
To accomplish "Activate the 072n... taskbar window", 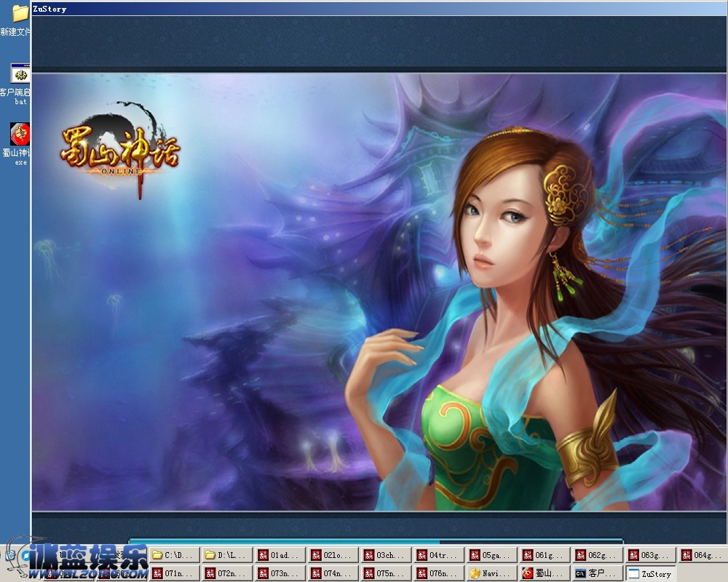I will [227, 573].
